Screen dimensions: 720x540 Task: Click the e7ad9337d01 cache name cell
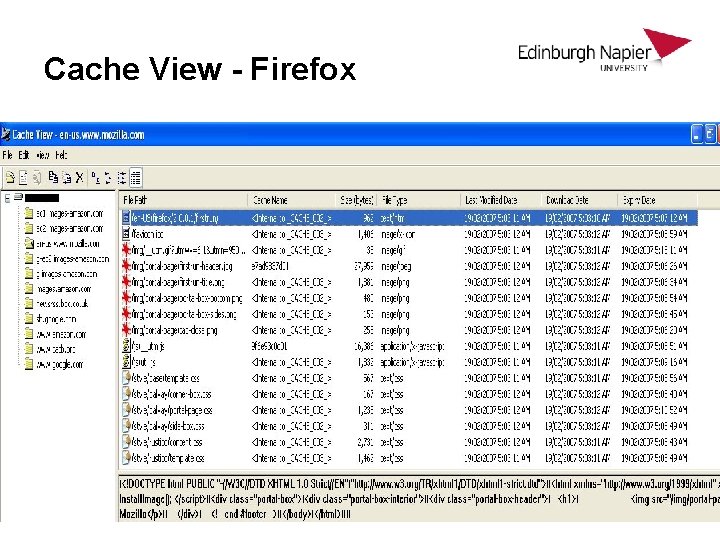270,266
